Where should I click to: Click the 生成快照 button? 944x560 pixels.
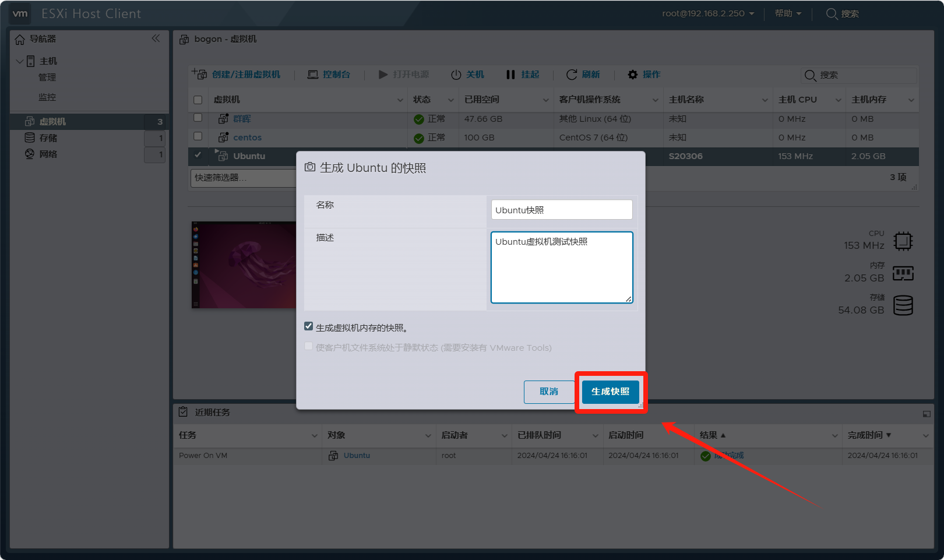click(x=610, y=392)
